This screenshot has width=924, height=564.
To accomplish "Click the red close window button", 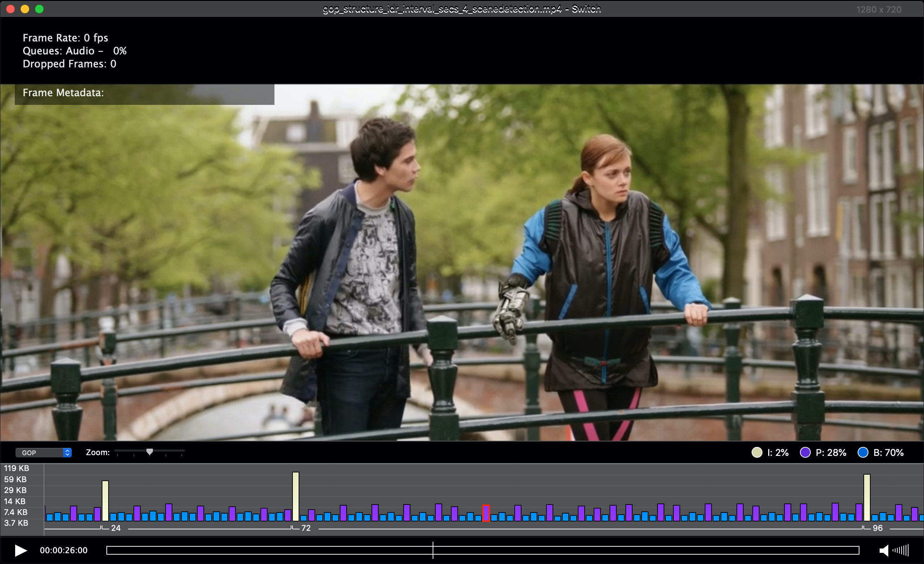I will point(10,9).
